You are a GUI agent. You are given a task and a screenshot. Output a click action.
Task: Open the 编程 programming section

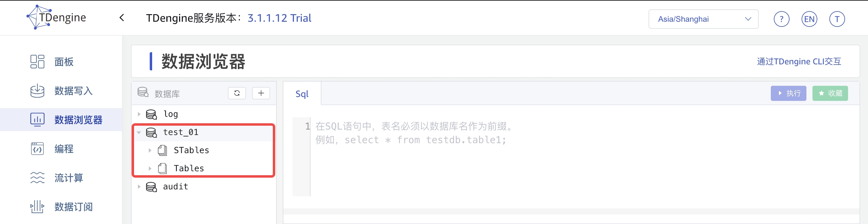(64, 149)
